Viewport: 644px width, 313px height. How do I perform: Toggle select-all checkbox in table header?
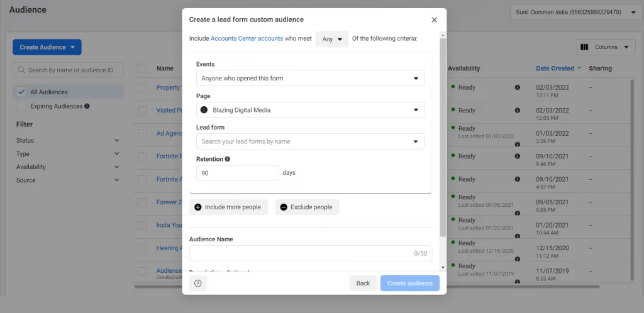click(x=142, y=69)
